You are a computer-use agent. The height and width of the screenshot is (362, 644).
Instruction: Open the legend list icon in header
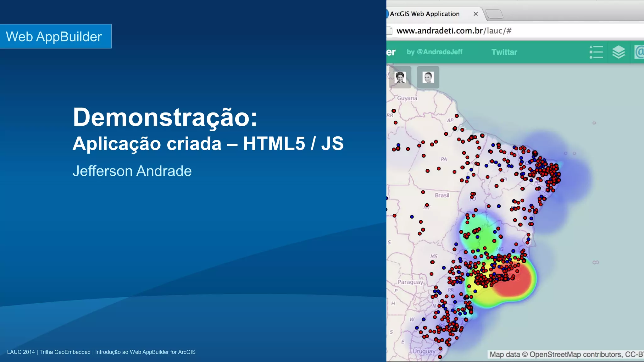point(596,52)
